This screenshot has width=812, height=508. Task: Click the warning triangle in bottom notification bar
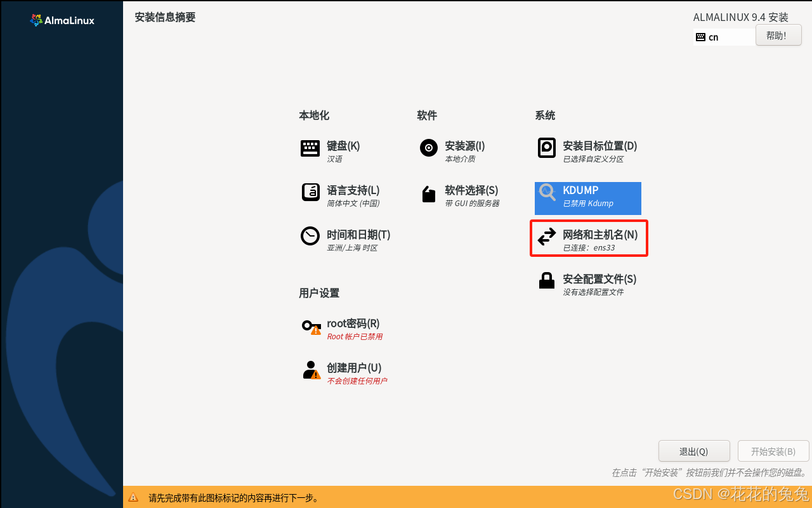pos(133,498)
